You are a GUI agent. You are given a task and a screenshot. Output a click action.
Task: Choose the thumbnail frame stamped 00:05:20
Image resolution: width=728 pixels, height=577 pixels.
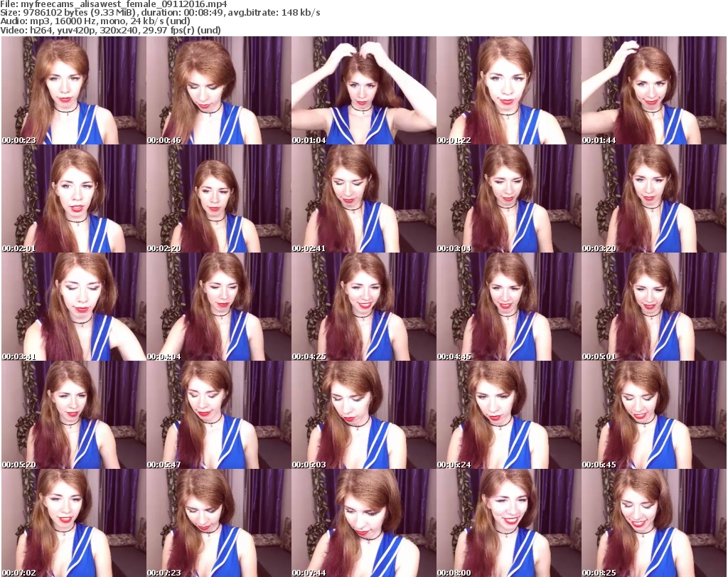point(74,415)
